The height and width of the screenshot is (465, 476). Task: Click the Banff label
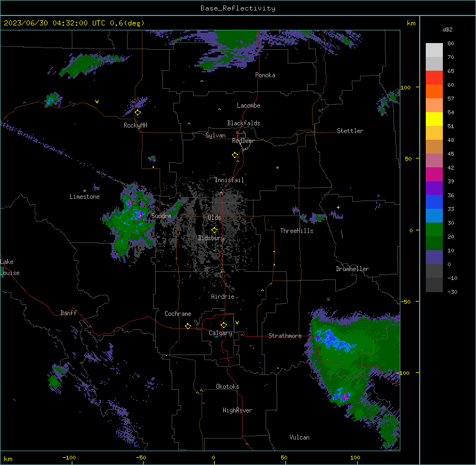point(68,313)
